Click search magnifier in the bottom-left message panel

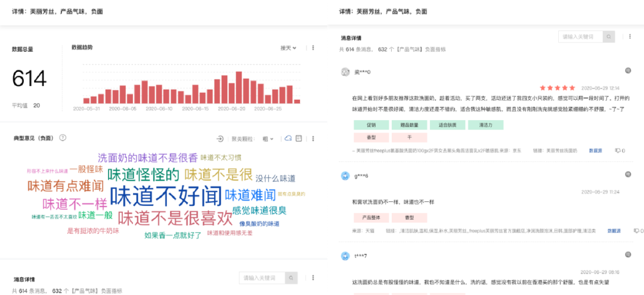click(291, 278)
